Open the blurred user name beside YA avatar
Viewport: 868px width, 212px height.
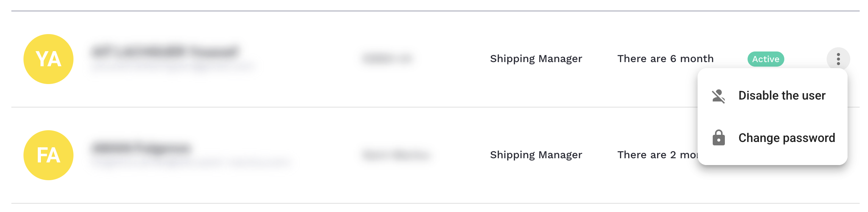click(165, 51)
